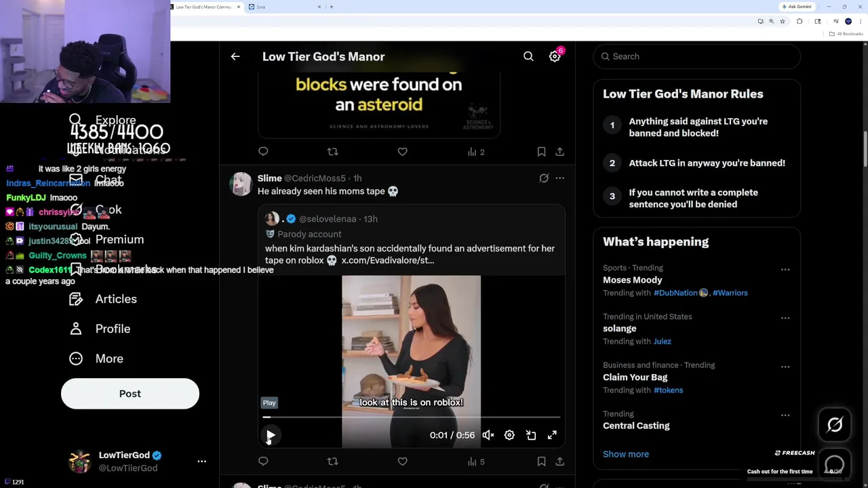The width and height of the screenshot is (868, 488).
Task: Like the asteroid post
Action: pos(402,152)
